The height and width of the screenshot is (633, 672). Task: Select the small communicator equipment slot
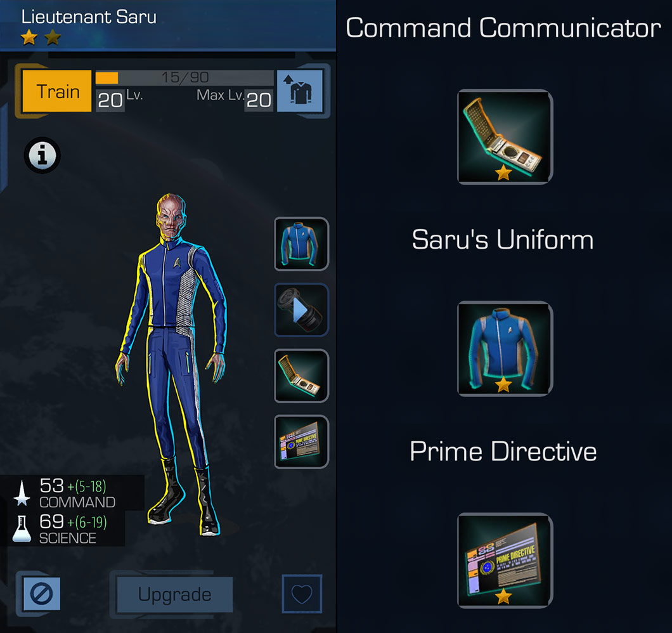pos(301,375)
